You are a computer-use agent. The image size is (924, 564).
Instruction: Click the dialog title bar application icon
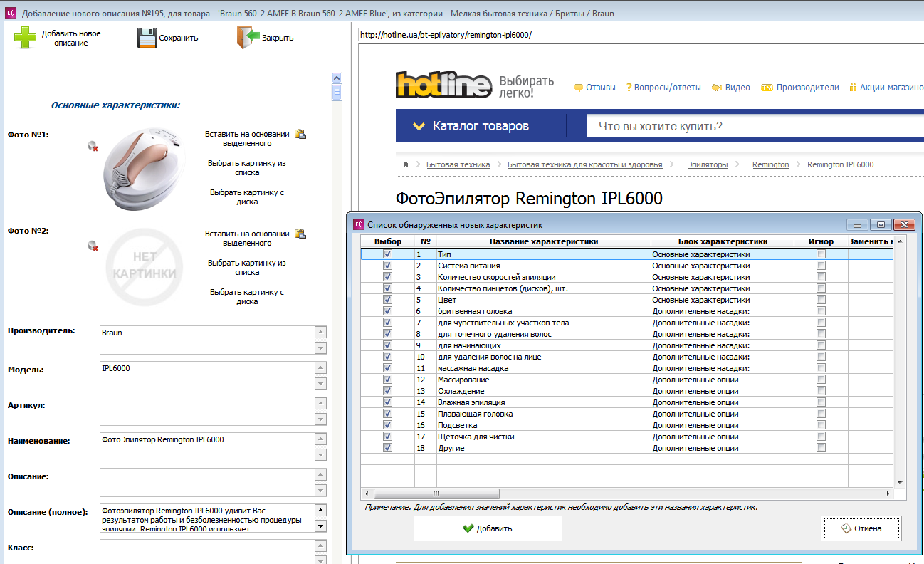(x=358, y=224)
